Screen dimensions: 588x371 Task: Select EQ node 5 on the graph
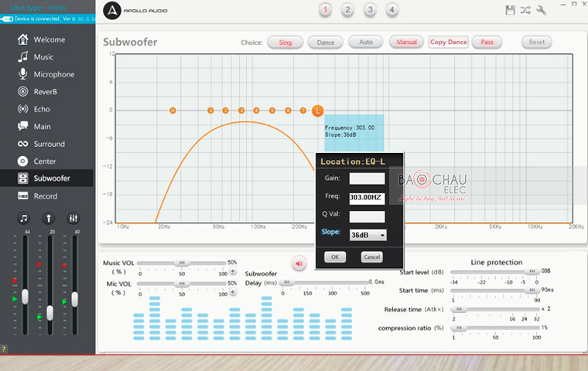tap(272, 111)
